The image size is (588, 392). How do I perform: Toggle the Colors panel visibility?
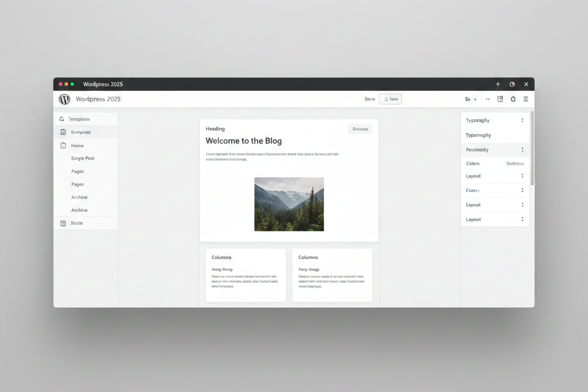(x=523, y=190)
